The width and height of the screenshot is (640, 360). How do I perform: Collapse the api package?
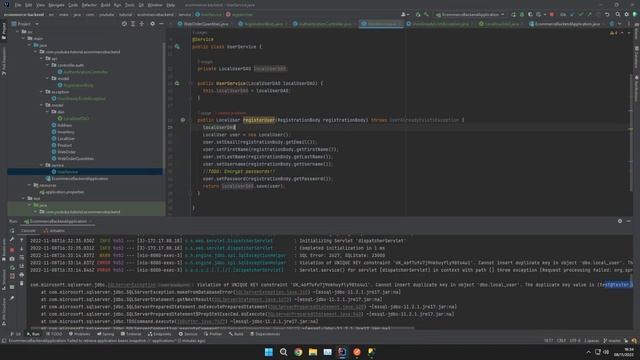point(41,58)
